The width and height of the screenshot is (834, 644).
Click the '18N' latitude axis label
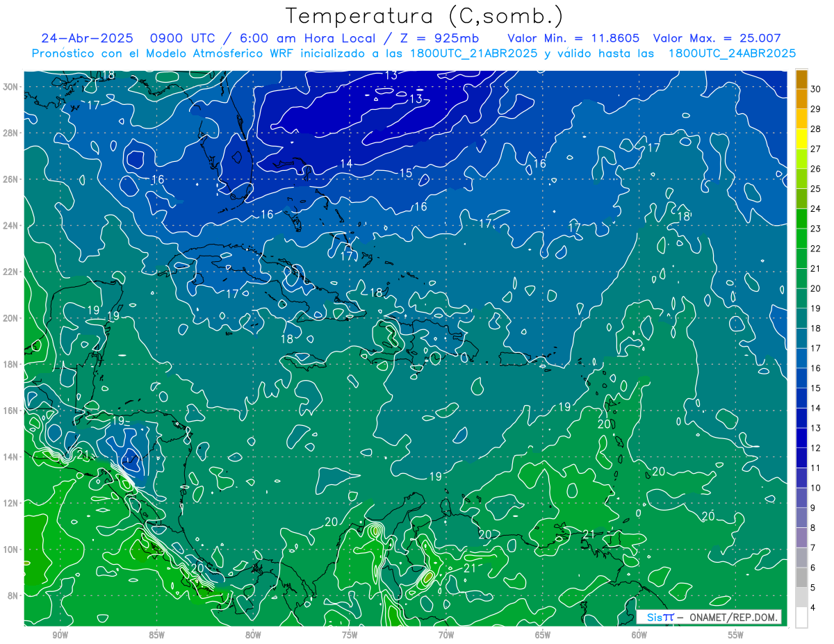(x=11, y=364)
